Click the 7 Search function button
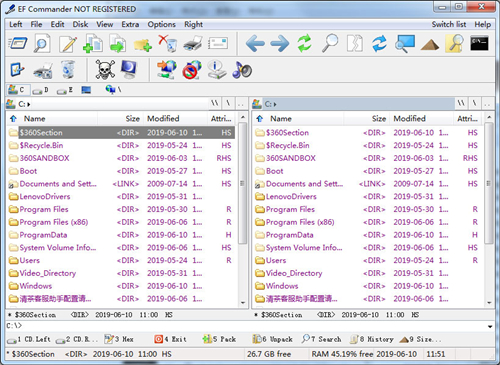Screen dimensions: 500x365 coord(321,339)
